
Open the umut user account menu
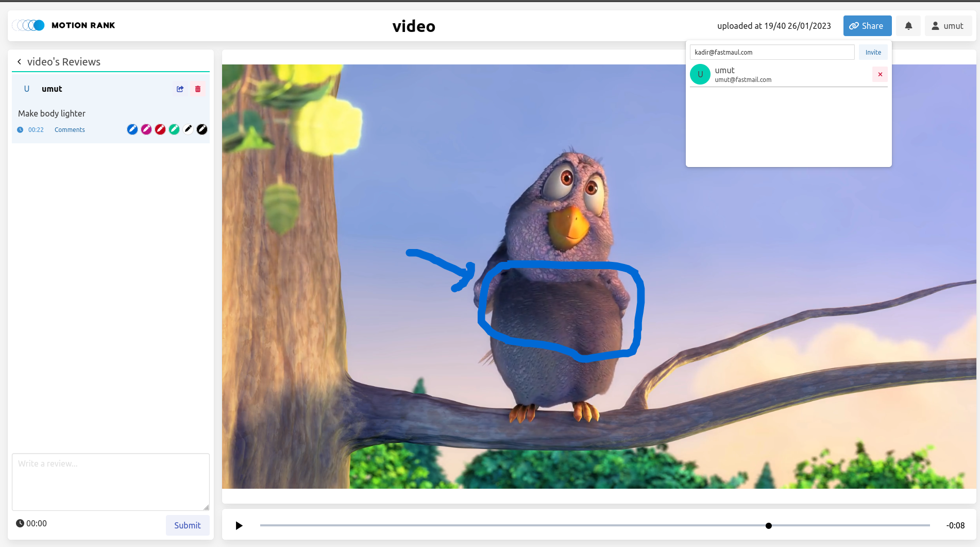click(x=948, y=26)
